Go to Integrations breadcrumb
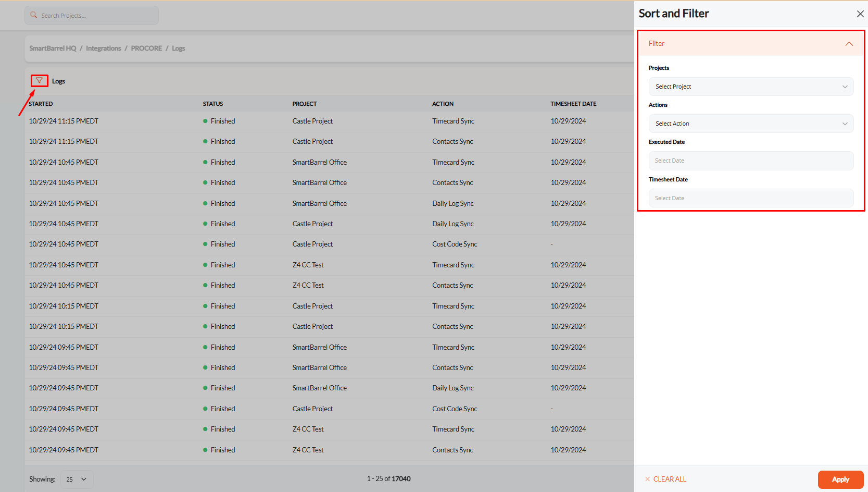Screen dimensions: 868x492 click(x=103, y=48)
